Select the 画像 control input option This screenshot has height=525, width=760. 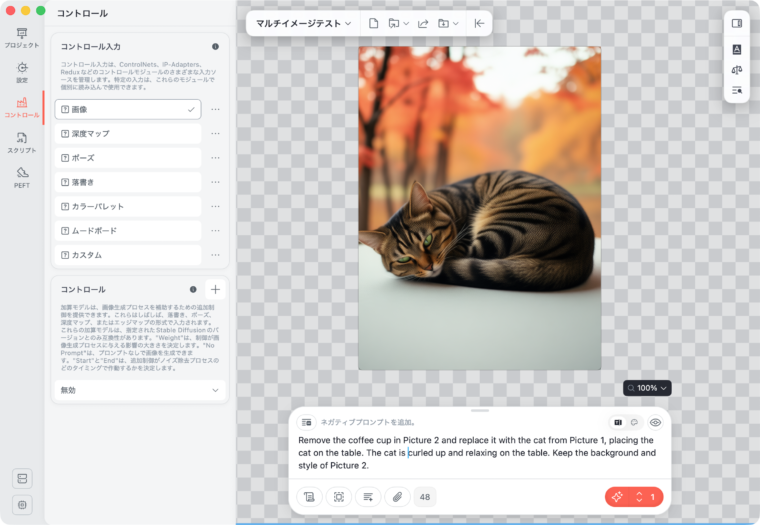(127, 109)
